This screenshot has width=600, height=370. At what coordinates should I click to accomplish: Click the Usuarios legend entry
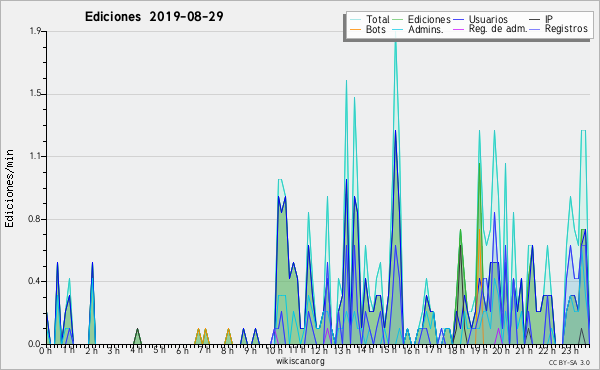488,19
